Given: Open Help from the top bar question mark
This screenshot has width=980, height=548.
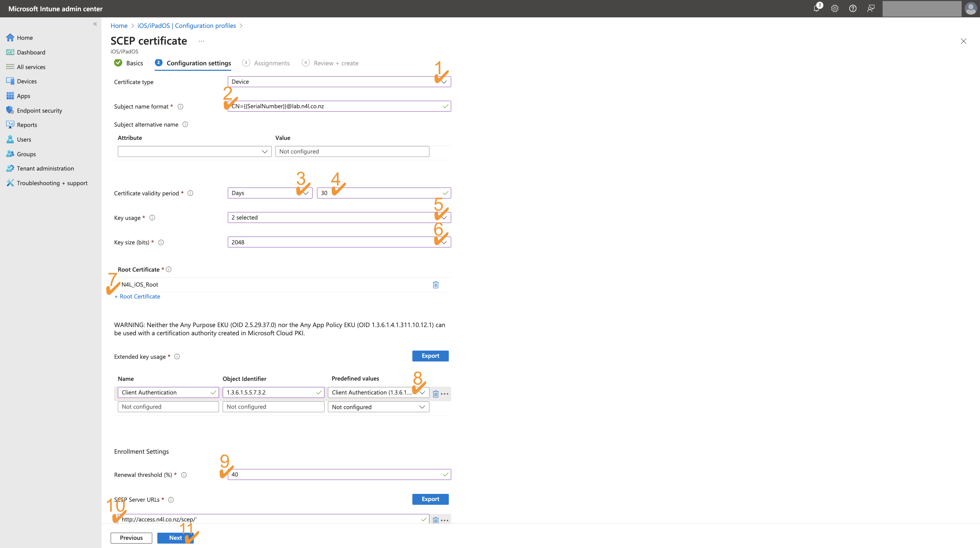Looking at the screenshot, I should [x=853, y=9].
